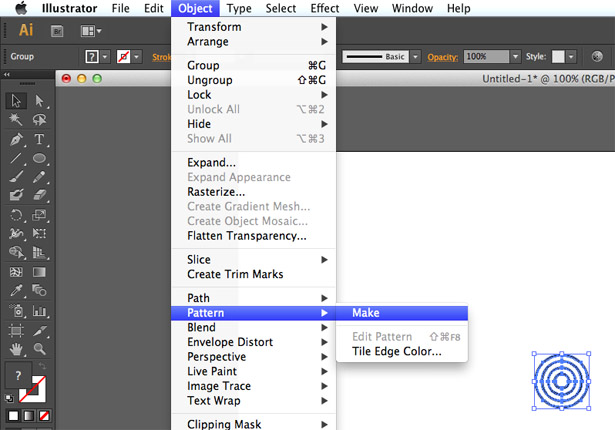
Task: Expand the Envelope Distort submenu
Action: tap(253, 342)
